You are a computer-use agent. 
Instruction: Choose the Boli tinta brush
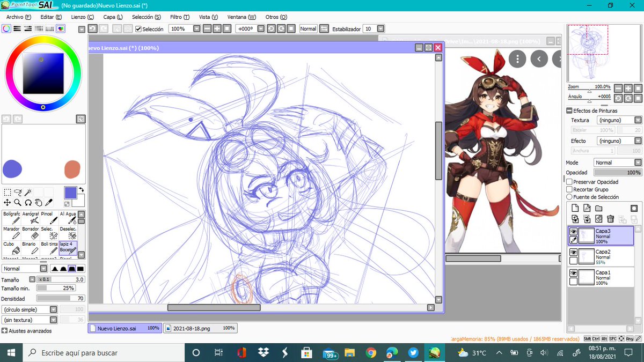(49, 247)
